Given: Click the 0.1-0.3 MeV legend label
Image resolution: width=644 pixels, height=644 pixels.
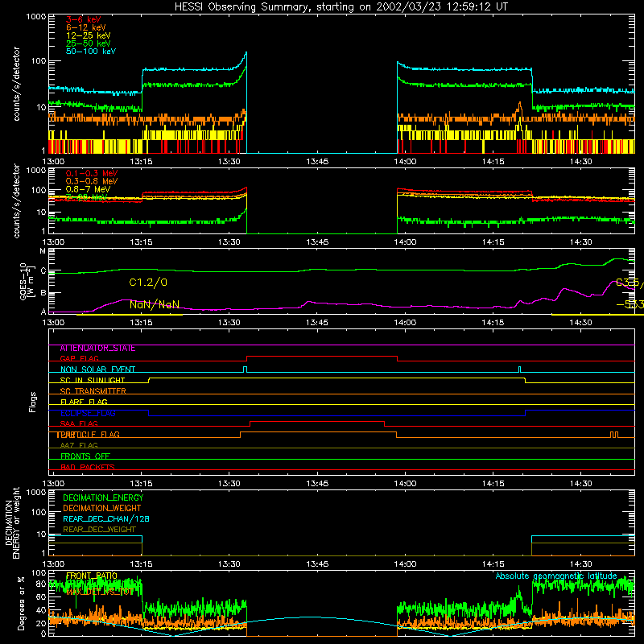Looking at the screenshot, I should tap(92, 173).
